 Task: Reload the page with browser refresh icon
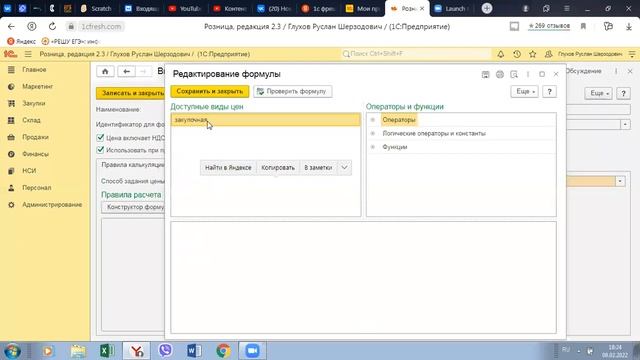(x=52, y=27)
